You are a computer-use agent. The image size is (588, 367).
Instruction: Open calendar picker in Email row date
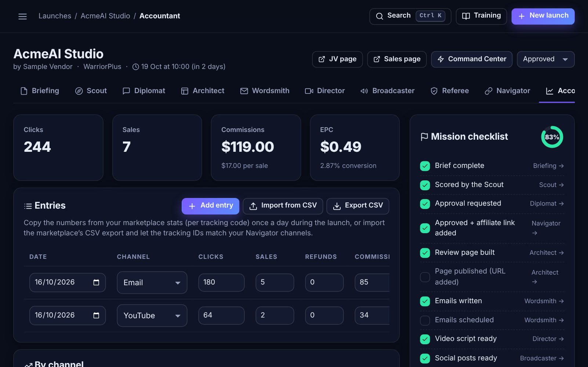[x=96, y=282]
